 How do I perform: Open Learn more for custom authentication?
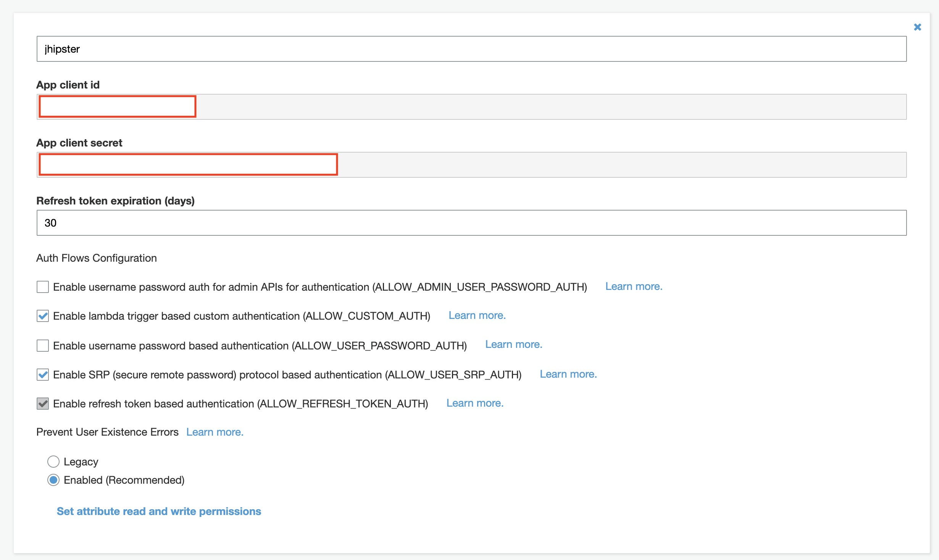(x=477, y=315)
